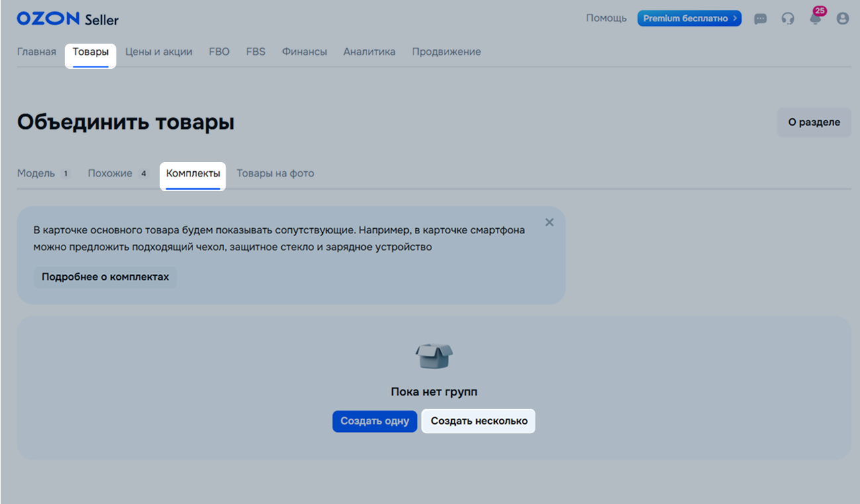Open the user profile avatar icon
The image size is (860, 504).
[x=842, y=19]
